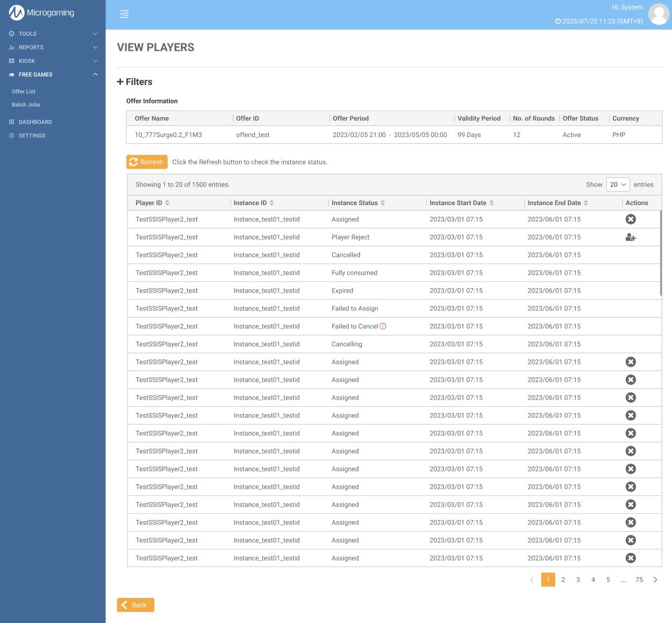Expand the Filters section
Image resolution: width=672 pixels, height=623 pixels.
134,82
